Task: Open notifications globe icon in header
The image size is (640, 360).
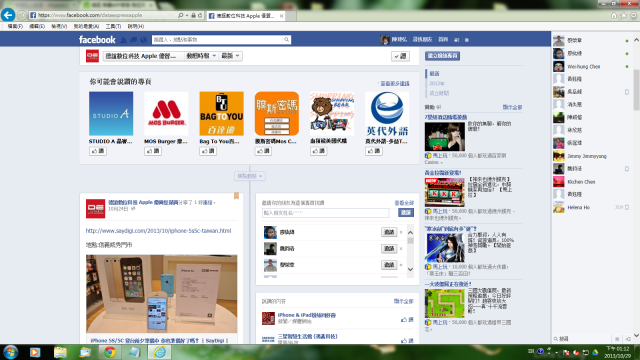Action: pos(143,40)
